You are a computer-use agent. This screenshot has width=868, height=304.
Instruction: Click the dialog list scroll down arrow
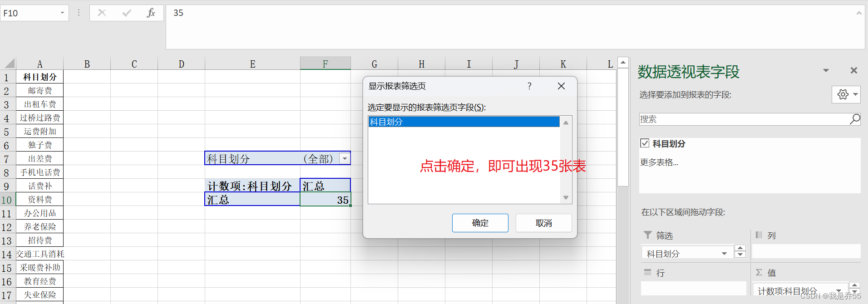(x=566, y=197)
